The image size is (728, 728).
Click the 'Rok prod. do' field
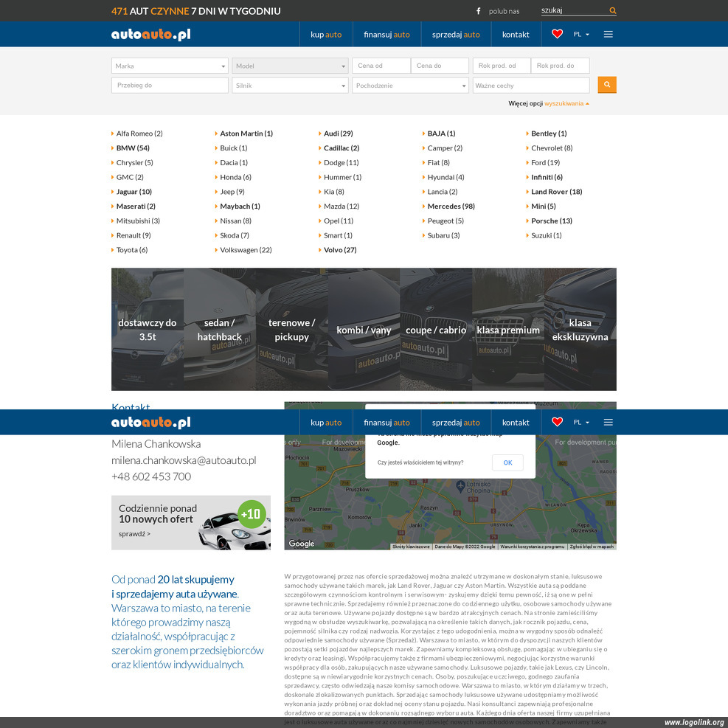[x=561, y=66]
